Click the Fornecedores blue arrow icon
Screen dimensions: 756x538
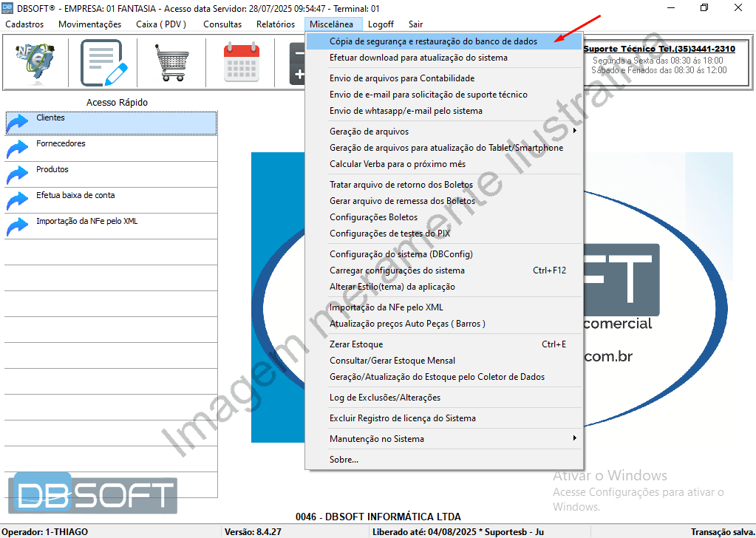[x=18, y=143]
